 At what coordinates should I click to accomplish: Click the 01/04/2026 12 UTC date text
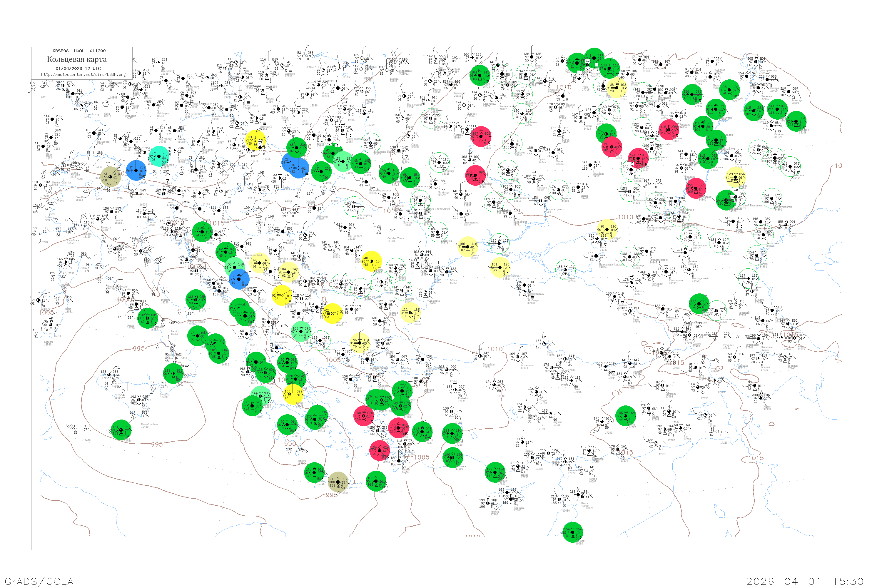tap(78, 69)
